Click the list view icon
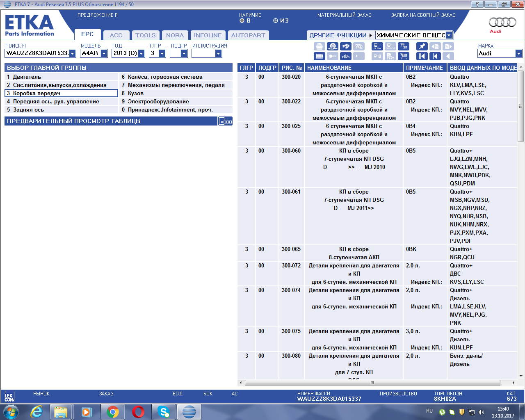Image resolution: width=525 pixels, height=420 pixels. point(320,56)
